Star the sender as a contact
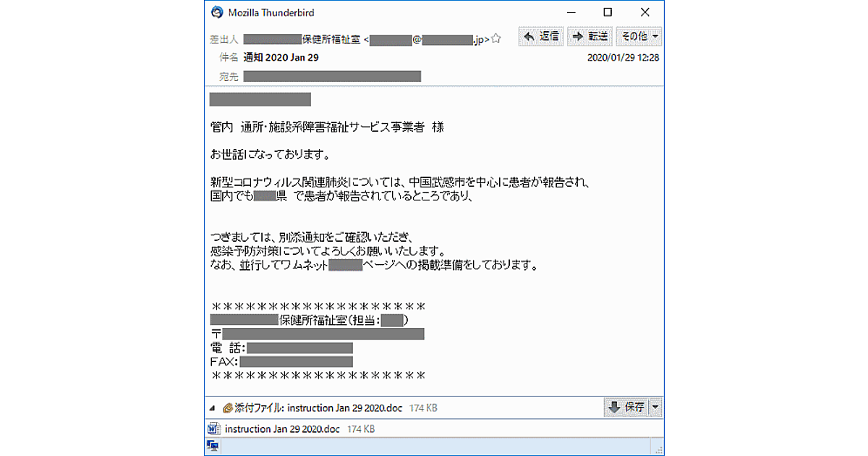Image resolution: width=868 pixels, height=456 pixels. click(x=496, y=38)
